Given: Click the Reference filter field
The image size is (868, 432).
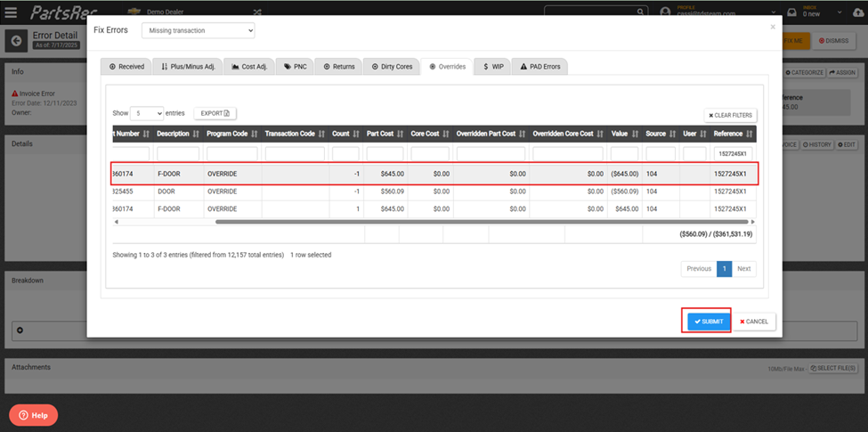Looking at the screenshot, I should point(733,153).
